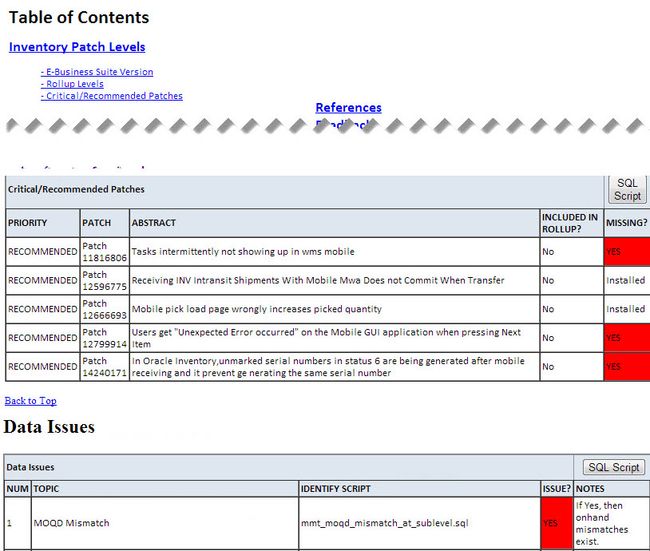Image resolution: width=650 pixels, height=551 pixels.
Task: Click RECOMMENDED priority for Patch 11816806
Action: 43,252
